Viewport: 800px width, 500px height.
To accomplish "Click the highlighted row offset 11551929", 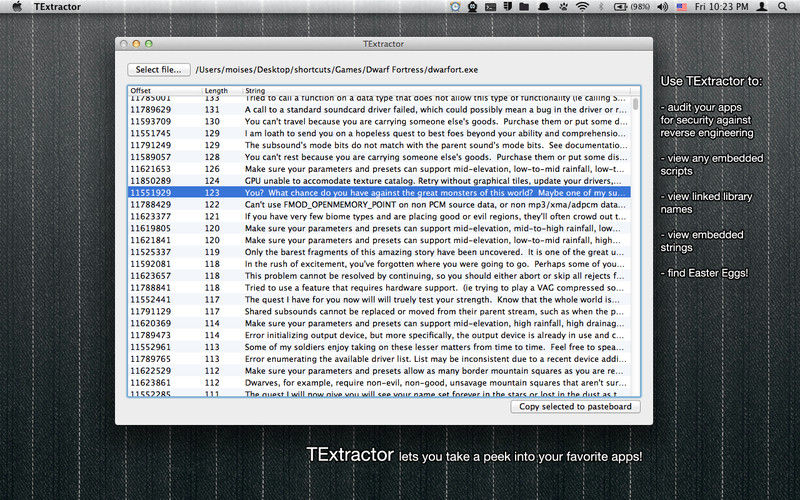I will [379, 193].
